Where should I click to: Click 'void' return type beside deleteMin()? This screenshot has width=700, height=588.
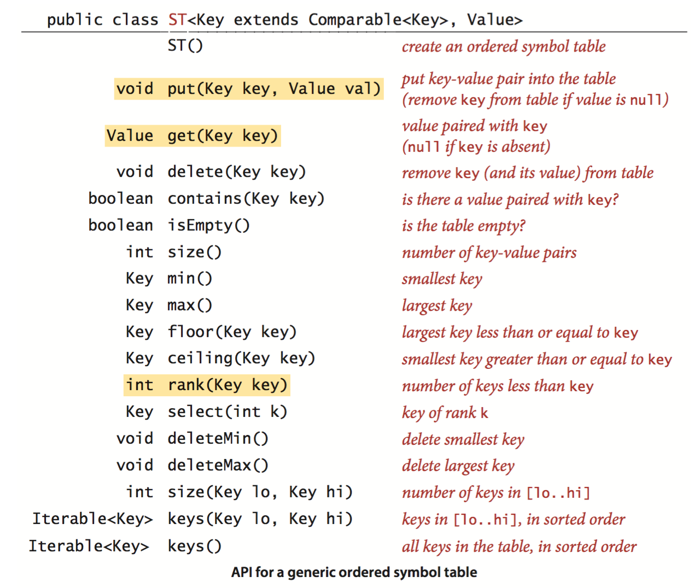coord(135,438)
